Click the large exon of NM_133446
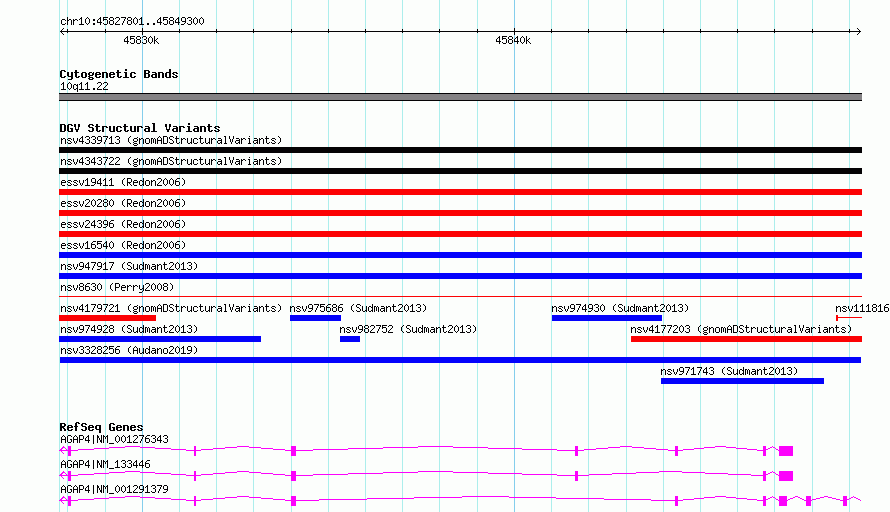 [x=786, y=476]
